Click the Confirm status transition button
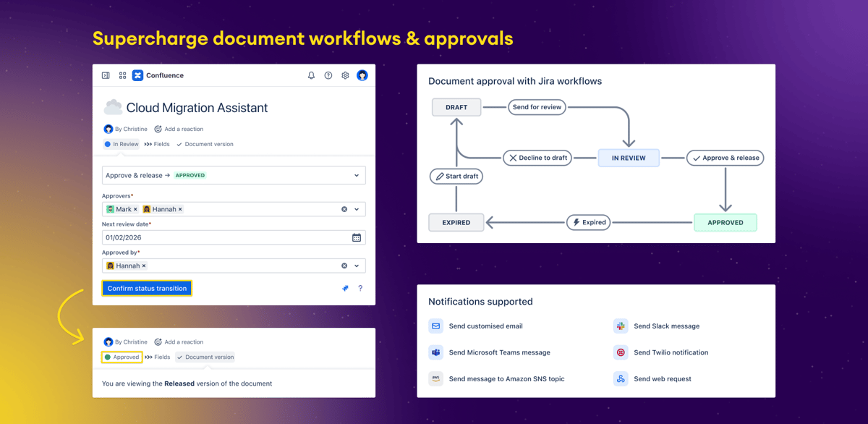The image size is (868, 424). point(147,288)
